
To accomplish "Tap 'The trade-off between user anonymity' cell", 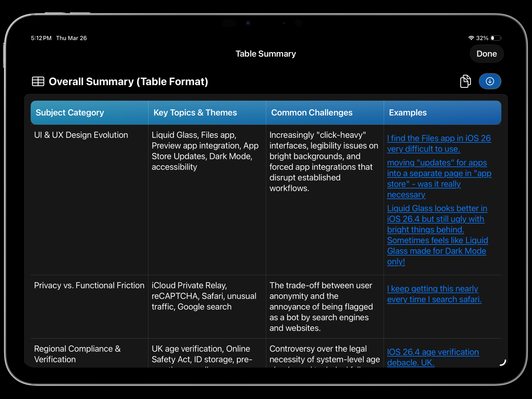I will (325, 307).
